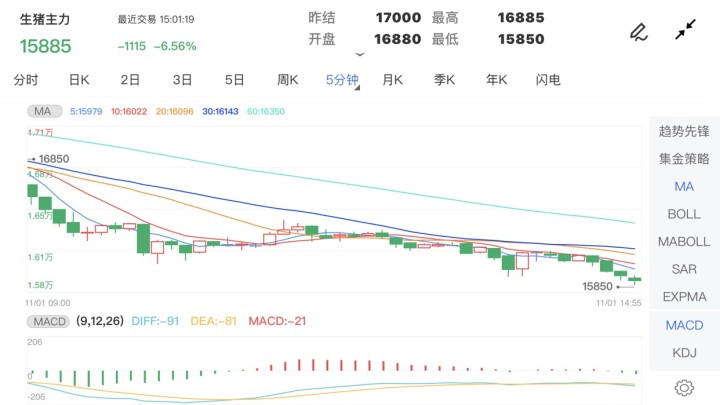Choose MA overlay in right sidebar
The height and width of the screenshot is (405, 720).
pyautogui.click(x=684, y=186)
